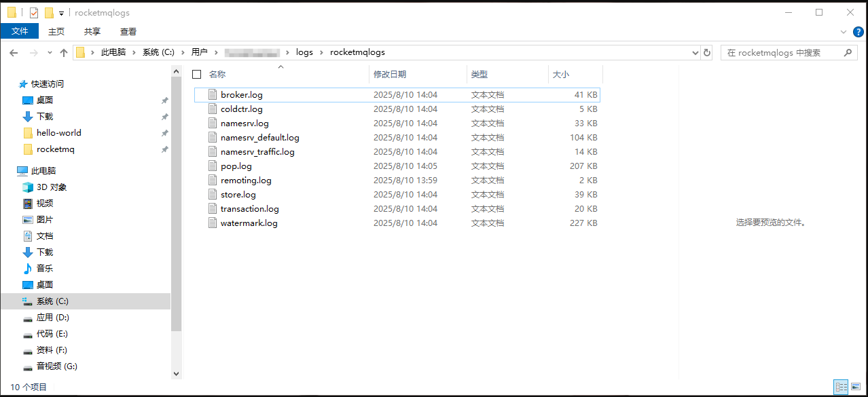Open Help with the question mark icon
Image resolution: width=868 pixels, height=397 pixels.
(x=858, y=31)
